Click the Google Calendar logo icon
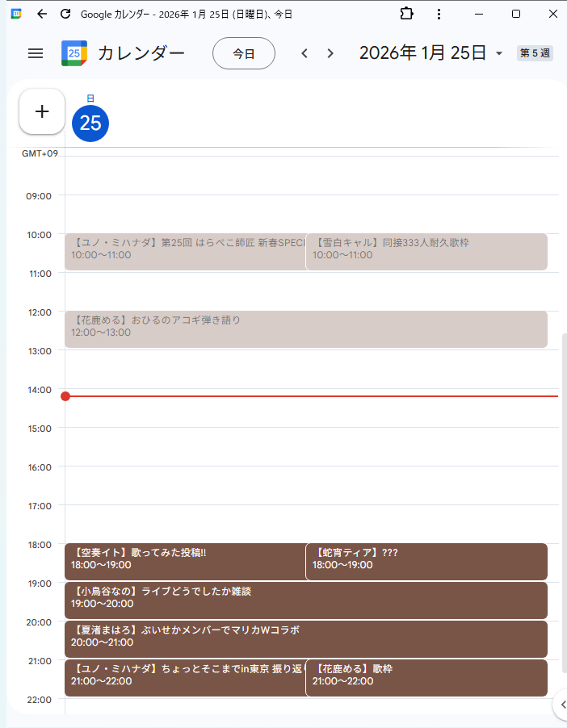The height and width of the screenshot is (728, 567). coord(74,53)
